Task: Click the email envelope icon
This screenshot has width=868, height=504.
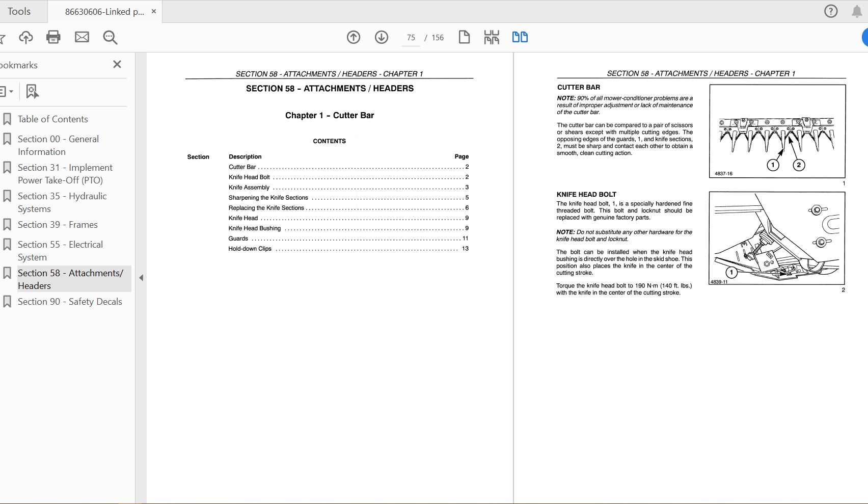Action: click(x=82, y=37)
